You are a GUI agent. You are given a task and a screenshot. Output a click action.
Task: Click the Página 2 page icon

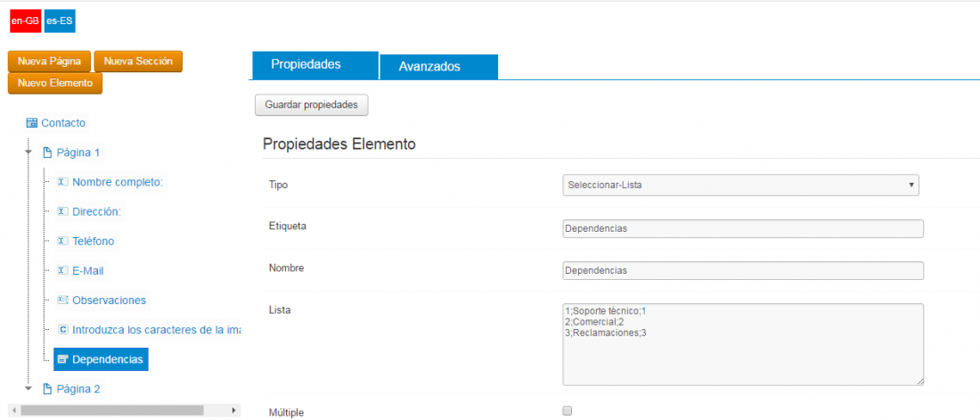pos(47,389)
